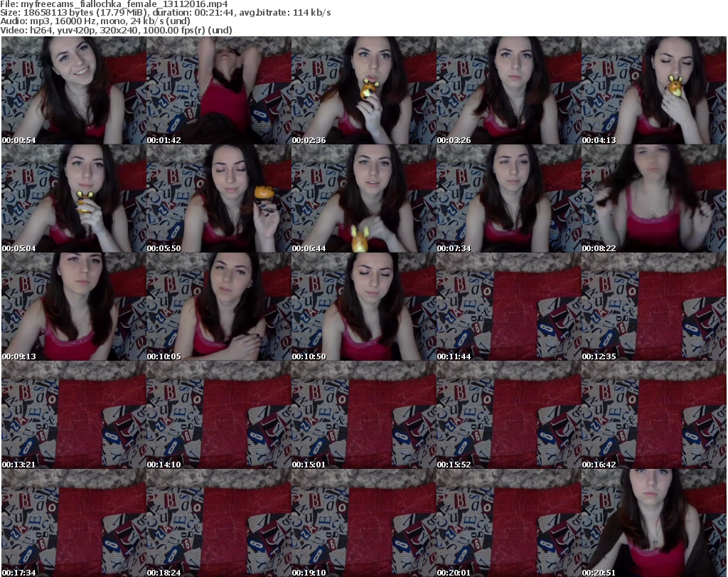
Task: Click the final thumbnail at 00:20:51
Action: pyautogui.click(x=653, y=523)
